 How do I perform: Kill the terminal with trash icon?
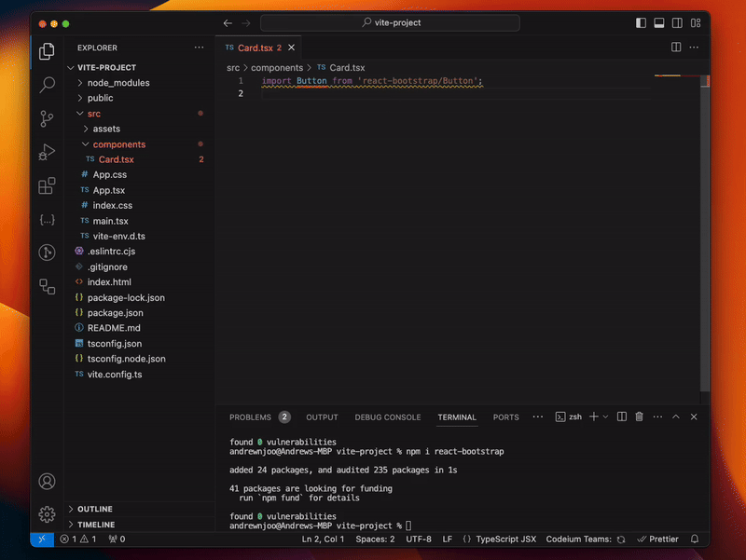pyautogui.click(x=639, y=417)
